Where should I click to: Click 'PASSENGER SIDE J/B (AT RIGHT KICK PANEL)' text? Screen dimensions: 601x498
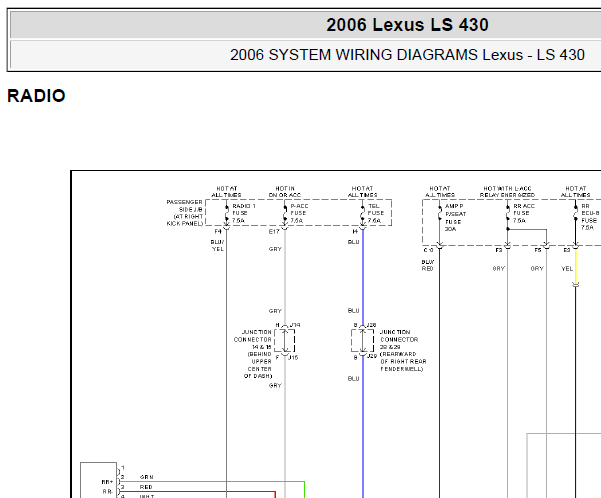pos(185,213)
